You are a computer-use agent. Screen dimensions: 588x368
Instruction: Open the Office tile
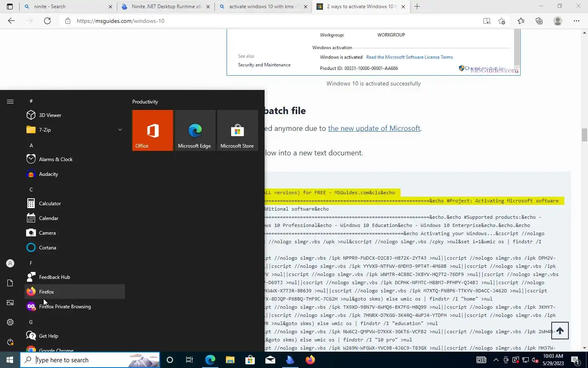pyautogui.click(x=153, y=130)
